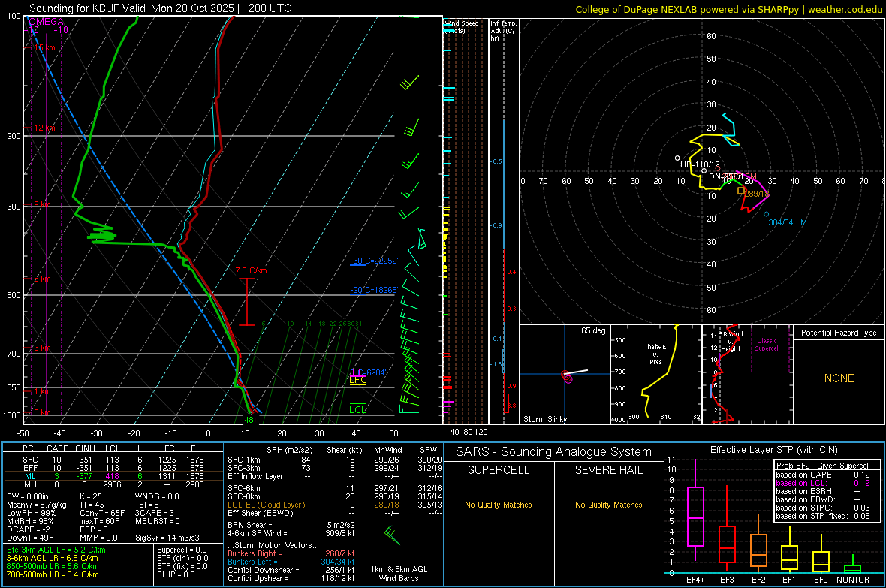This screenshot has height=588, width=886.
Task: Click the 'Sfc-3km AGL LR = 5.2 C/km' line
Action: (56, 550)
